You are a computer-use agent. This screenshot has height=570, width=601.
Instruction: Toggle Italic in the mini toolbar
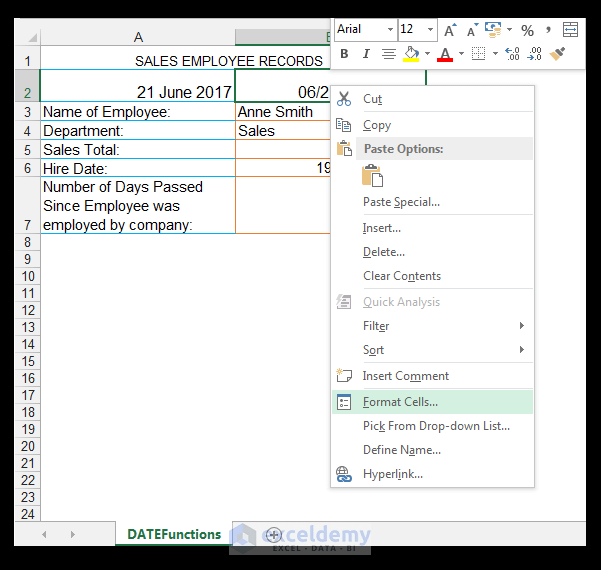366,54
